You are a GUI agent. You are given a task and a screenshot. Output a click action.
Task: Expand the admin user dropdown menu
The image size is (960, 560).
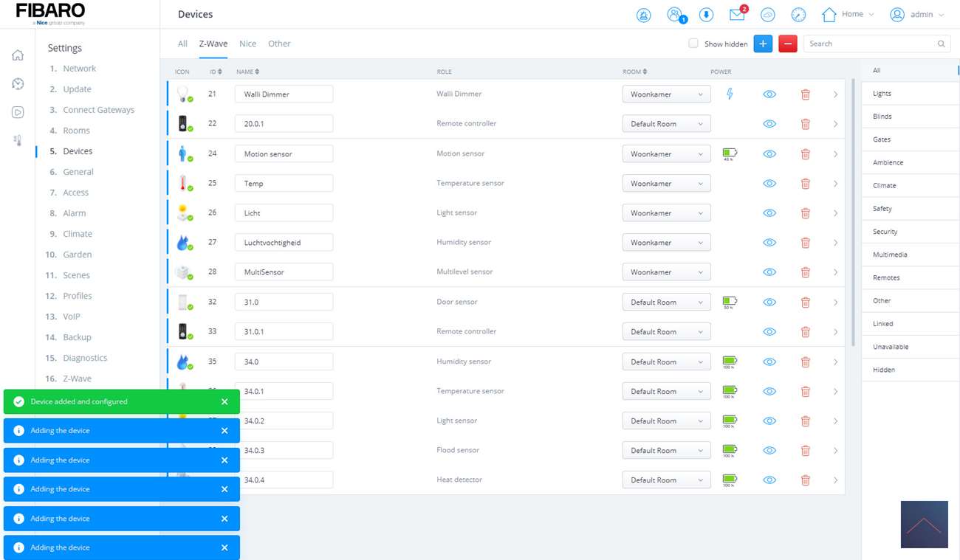[x=917, y=15]
